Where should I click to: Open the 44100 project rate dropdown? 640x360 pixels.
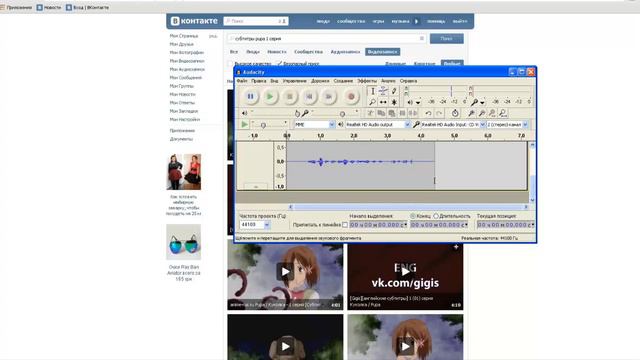tap(267, 224)
